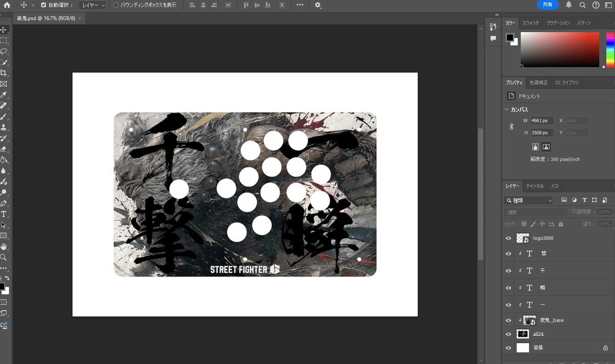The image size is (615, 364).
Task: Hide the 背景 layer
Action: tap(508, 348)
